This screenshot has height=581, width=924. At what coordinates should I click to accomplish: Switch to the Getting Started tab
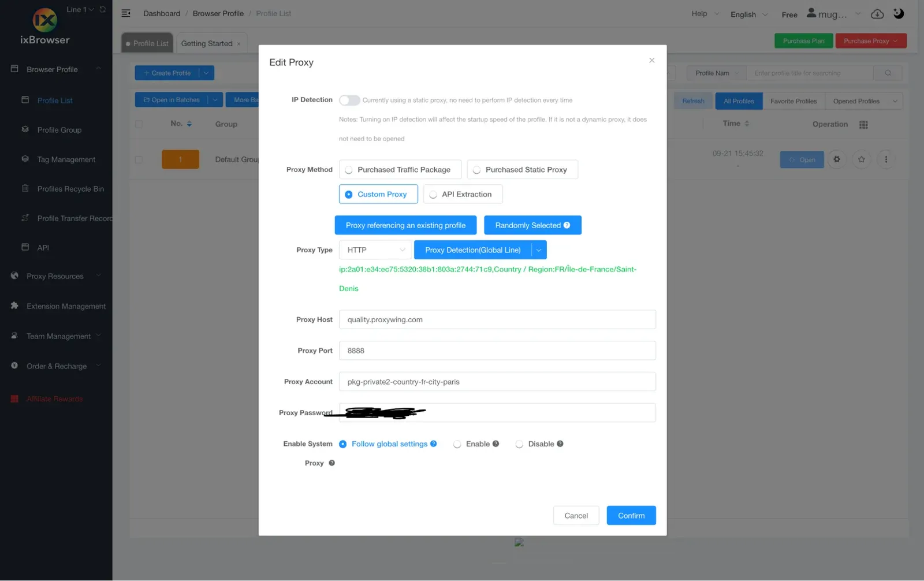[x=207, y=43]
